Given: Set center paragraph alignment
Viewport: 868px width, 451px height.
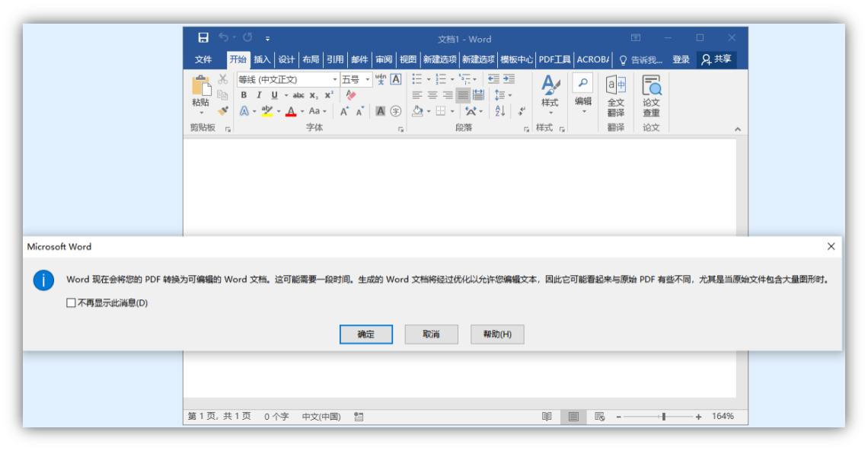Looking at the screenshot, I should pos(432,95).
